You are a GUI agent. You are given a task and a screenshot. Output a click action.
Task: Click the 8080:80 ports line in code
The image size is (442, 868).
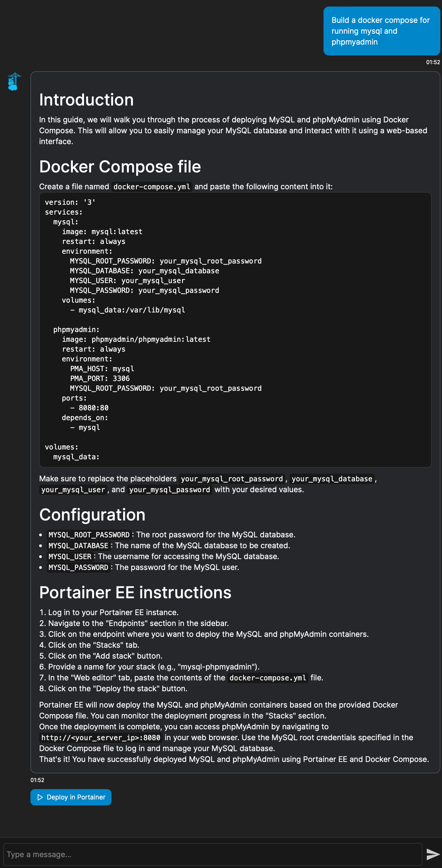[x=93, y=408]
